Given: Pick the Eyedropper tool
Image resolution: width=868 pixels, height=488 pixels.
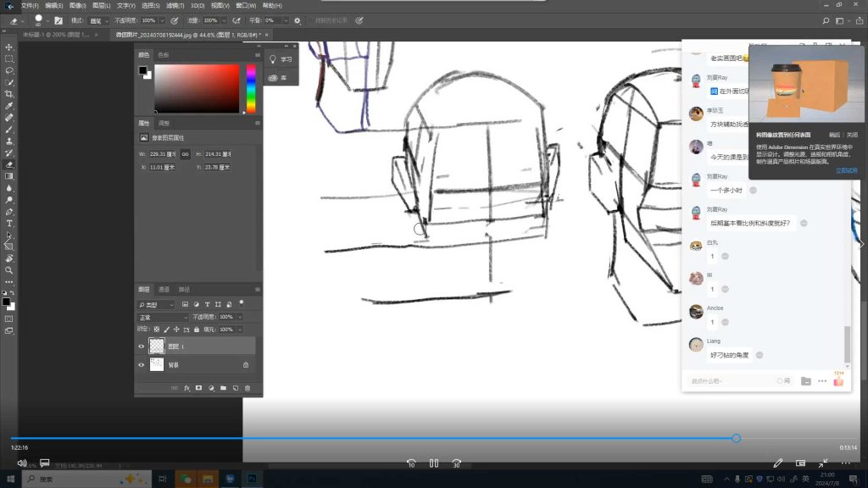Looking at the screenshot, I should point(9,106).
